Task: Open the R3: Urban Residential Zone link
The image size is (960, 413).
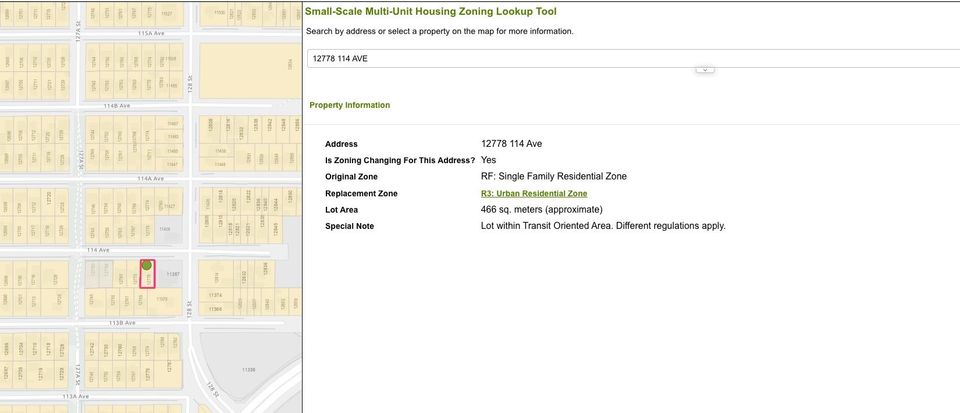Action: coord(534,193)
